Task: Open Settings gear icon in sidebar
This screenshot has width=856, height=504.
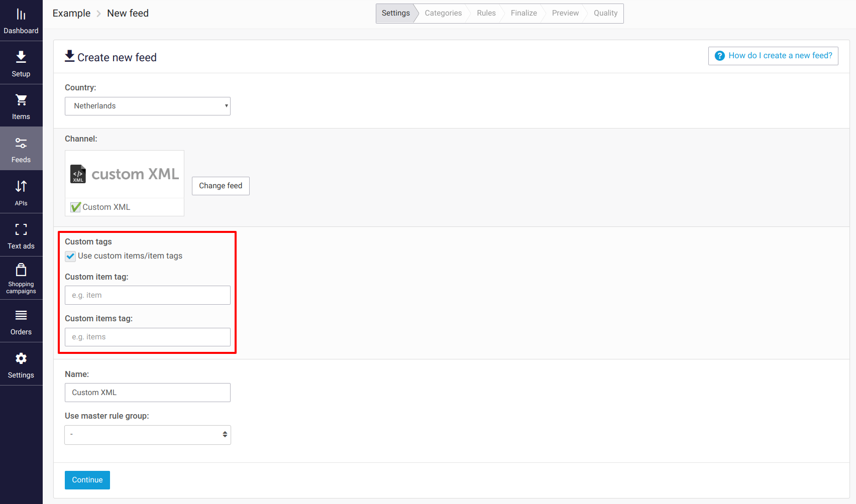Action: pyautogui.click(x=21, y=358)
